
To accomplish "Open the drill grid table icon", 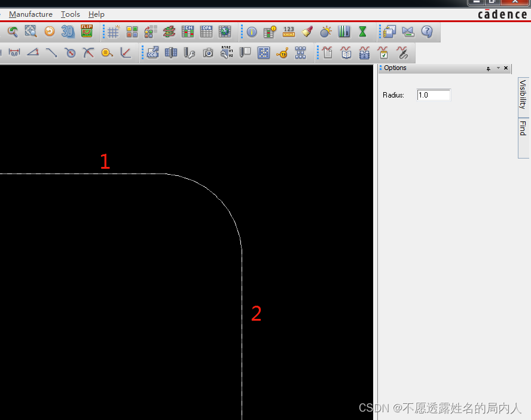I will point(171,53).
